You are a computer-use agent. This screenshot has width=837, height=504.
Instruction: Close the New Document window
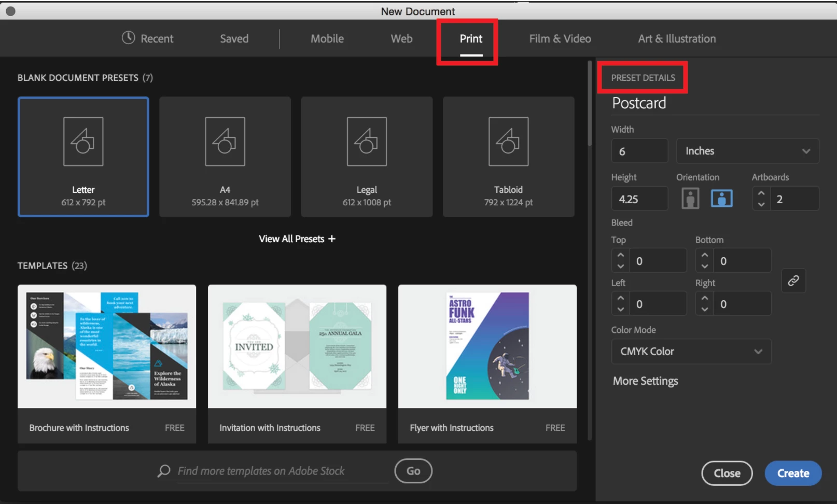point(10,11)
